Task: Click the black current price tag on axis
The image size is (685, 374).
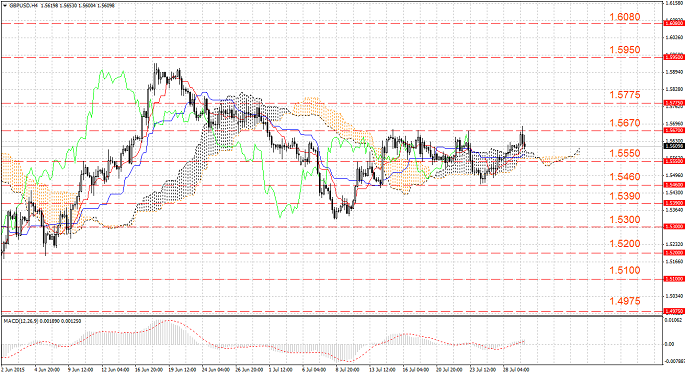Action: click(674, 146)
